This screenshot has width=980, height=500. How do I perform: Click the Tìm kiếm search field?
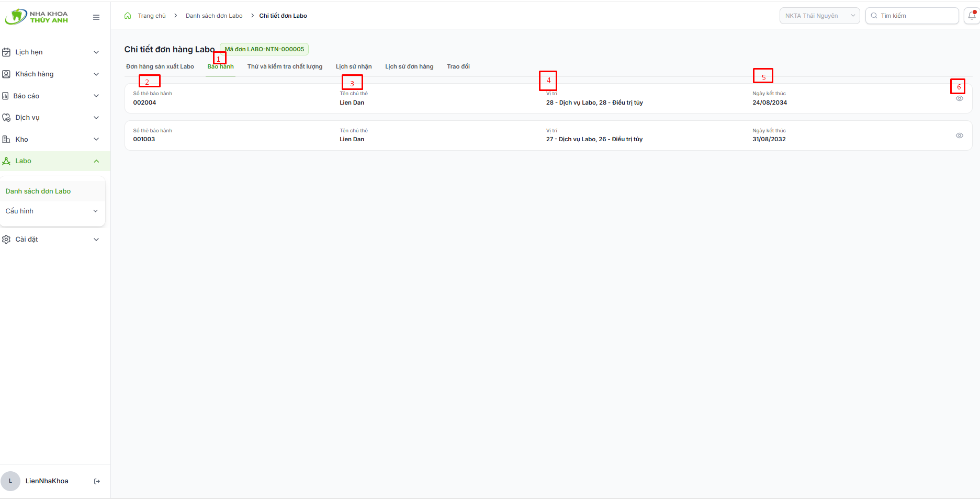(912, 16)
